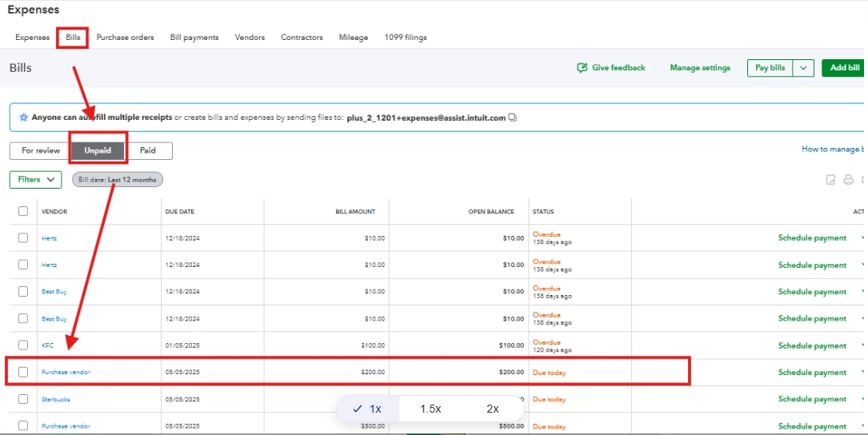
Task: Click the KFC due date 01/05/2025
Action: 182,345
